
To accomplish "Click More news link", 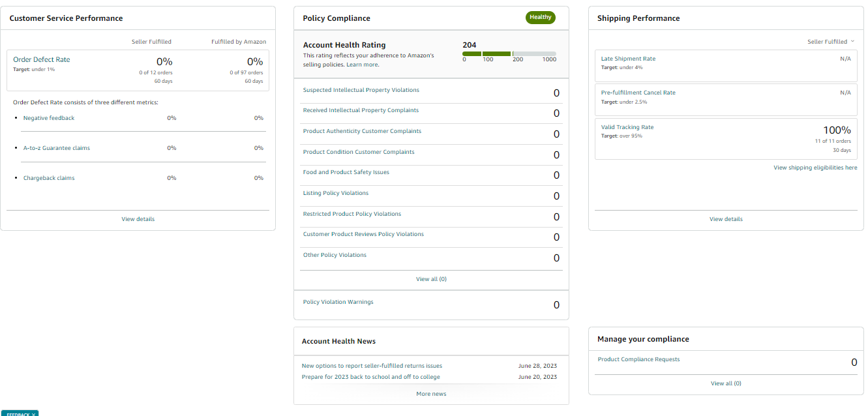I will 432,394.
